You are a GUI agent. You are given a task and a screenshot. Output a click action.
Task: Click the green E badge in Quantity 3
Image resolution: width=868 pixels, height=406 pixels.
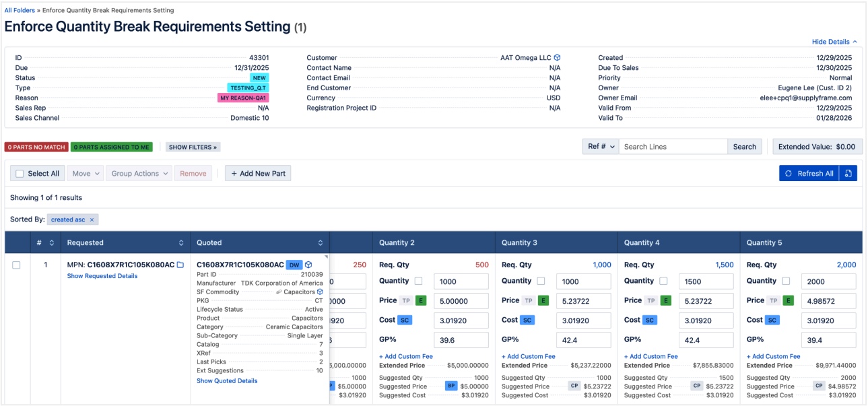pos(543,301)
